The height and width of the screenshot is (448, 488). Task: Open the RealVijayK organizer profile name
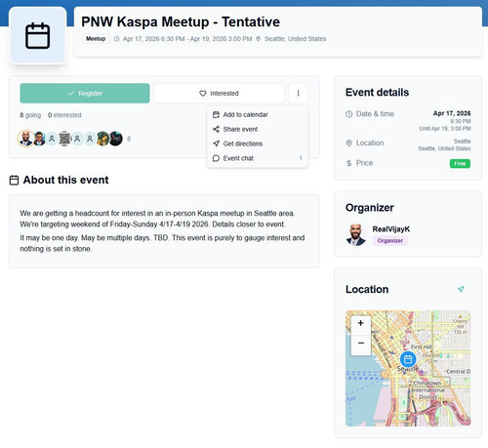391,229
